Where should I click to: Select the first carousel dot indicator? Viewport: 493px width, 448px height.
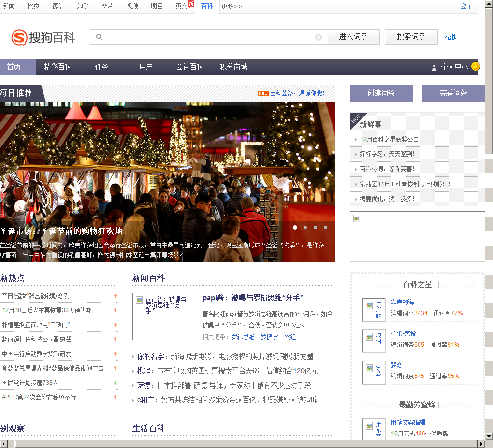[x=295, y=227]
